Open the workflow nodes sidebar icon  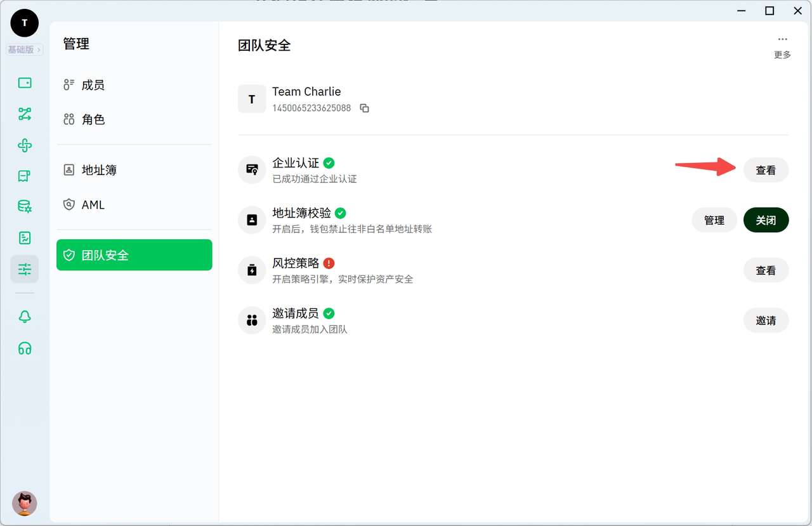(x=25, y=114)
